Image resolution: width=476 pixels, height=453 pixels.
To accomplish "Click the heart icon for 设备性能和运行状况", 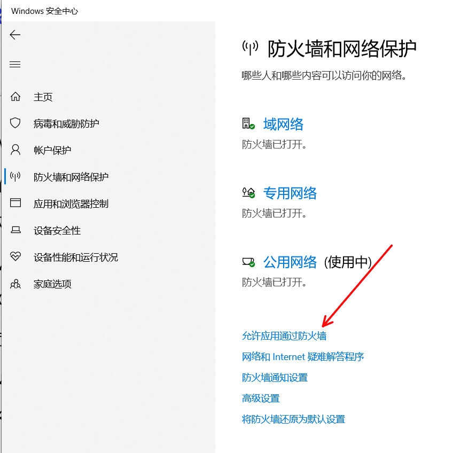I will tap(15, 256).
